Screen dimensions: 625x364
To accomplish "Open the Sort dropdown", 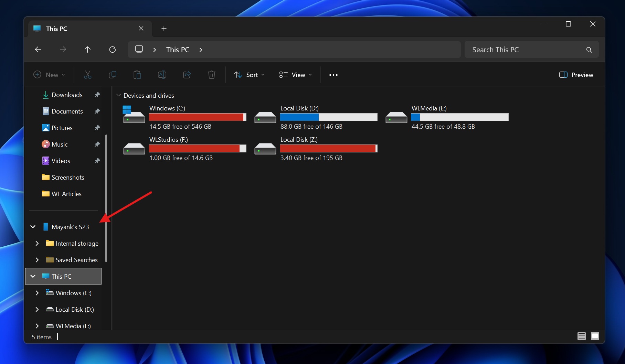I will click(249, 75).
